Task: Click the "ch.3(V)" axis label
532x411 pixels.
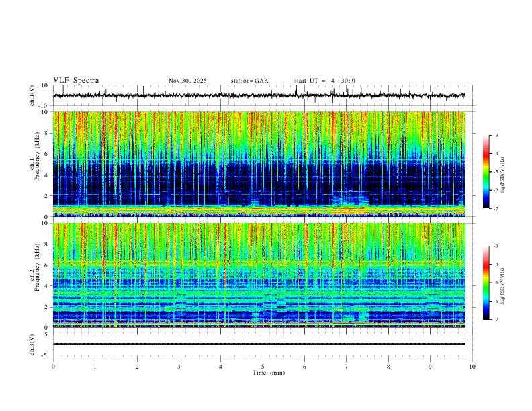Action: [32, 345]
